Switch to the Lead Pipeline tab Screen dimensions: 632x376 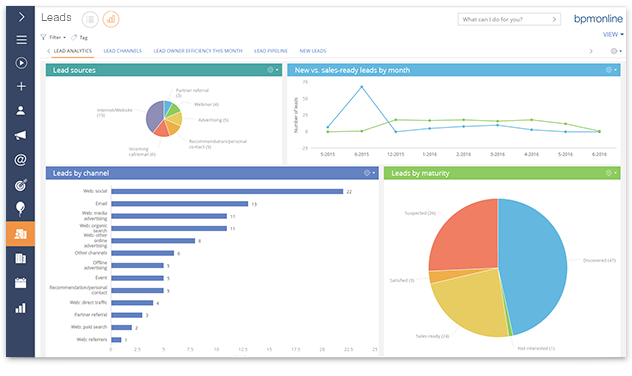point(271,51)
